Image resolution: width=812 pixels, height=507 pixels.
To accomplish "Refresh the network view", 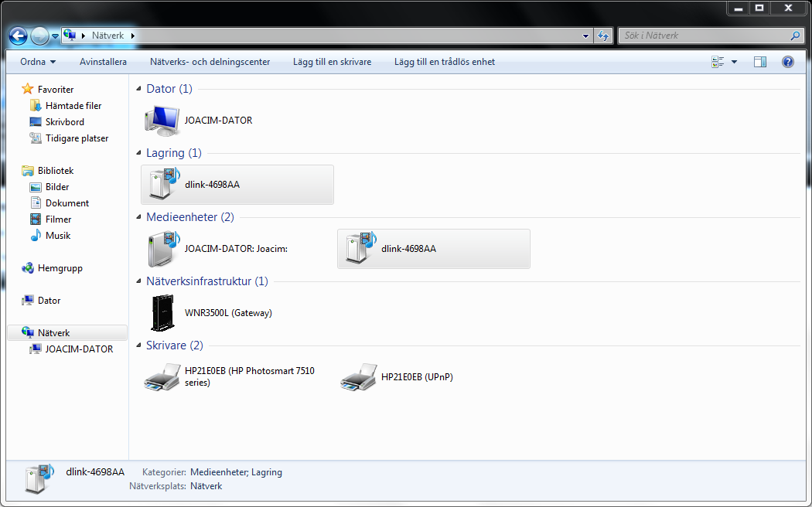I will coord(603,36).
